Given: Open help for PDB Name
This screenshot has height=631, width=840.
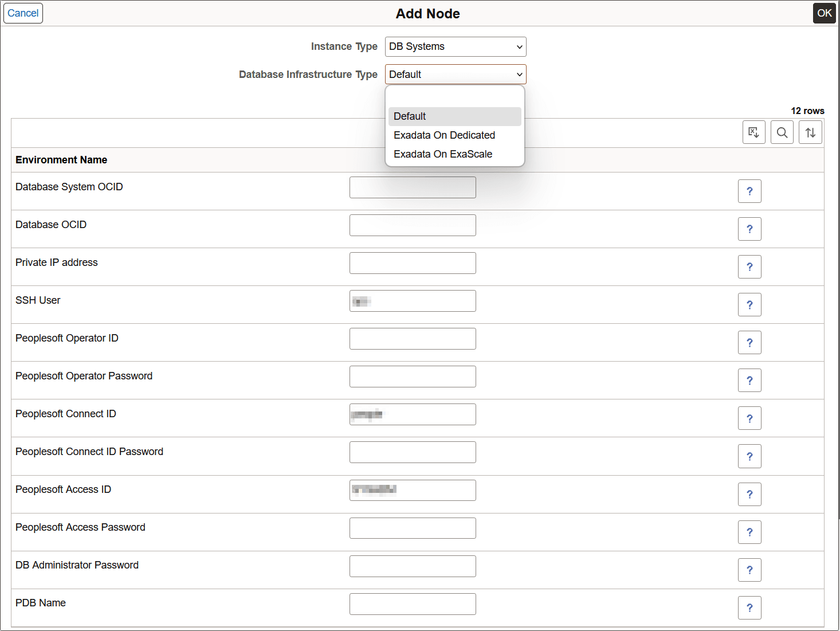Looking at the screenshot, I should tap(749, 608).
